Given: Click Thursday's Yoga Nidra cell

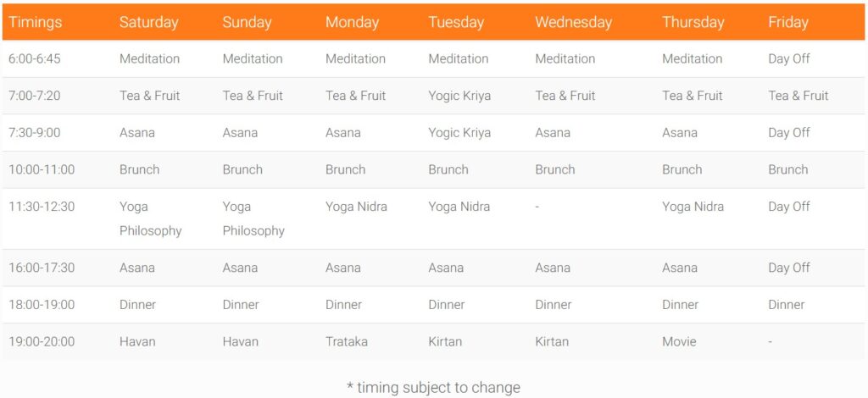Looking at the screenshot, I should pos(693,207).
